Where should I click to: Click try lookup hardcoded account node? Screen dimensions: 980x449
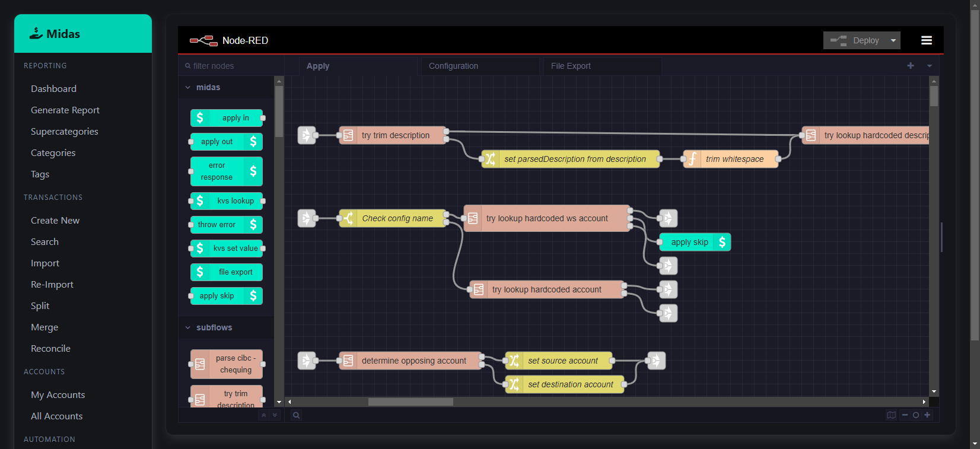[x=547, y=289]
